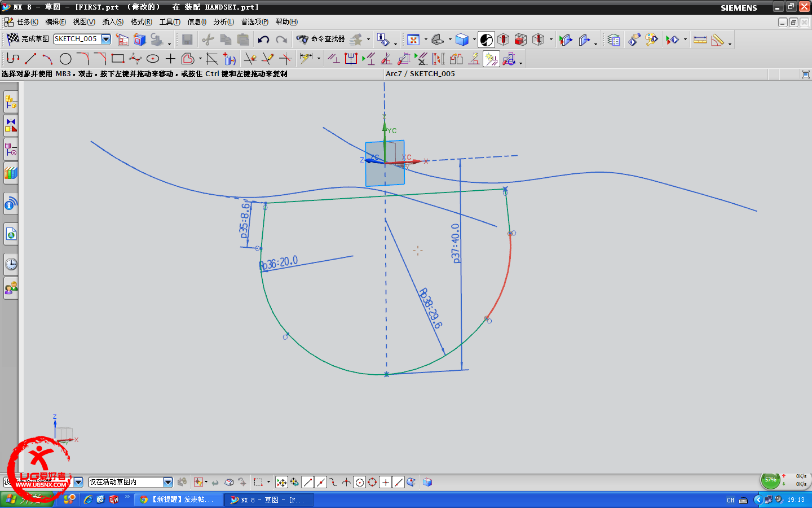
Task: Open the Reuse Library books sidebar tab
Action: point(11,173)
